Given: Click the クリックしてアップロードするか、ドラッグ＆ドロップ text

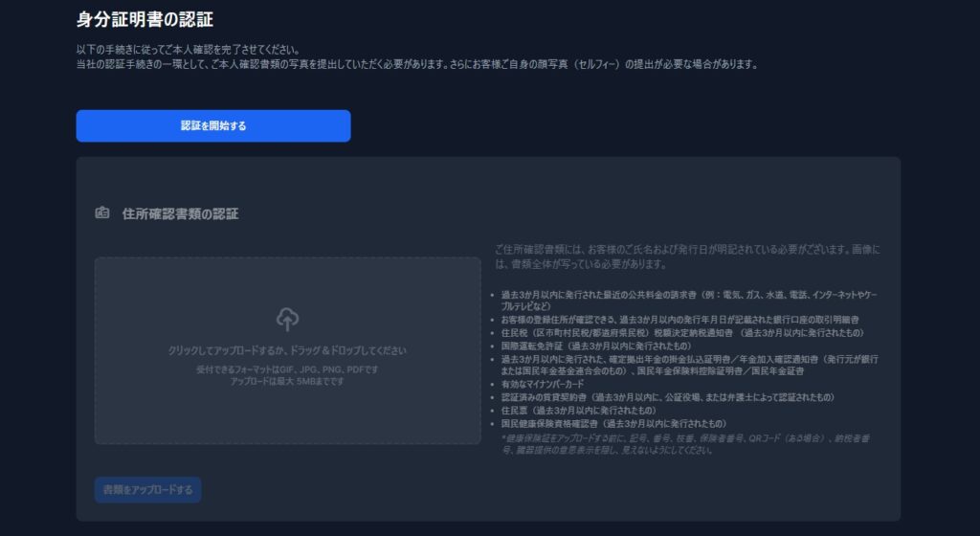Looking at the screenshot, I should [287, 350].
